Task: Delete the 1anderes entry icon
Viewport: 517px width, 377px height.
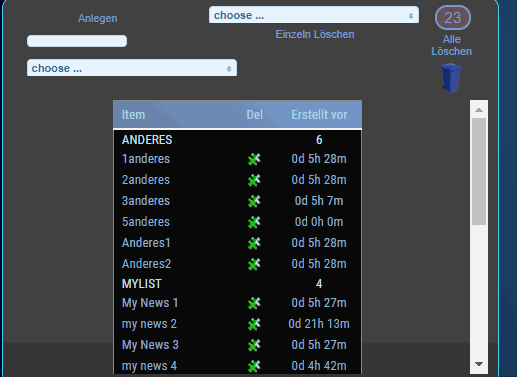Action: tap(254, 159)
